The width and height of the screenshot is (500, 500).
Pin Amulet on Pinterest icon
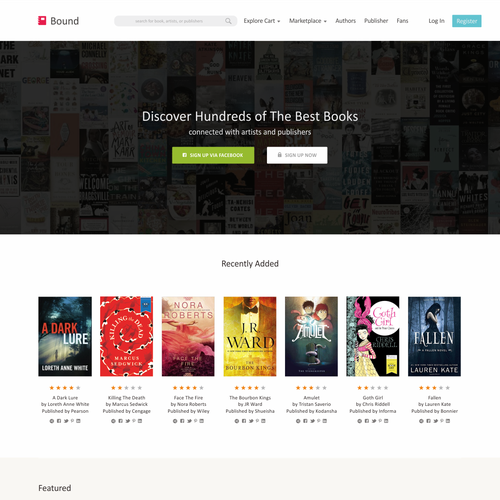point(319,421)
